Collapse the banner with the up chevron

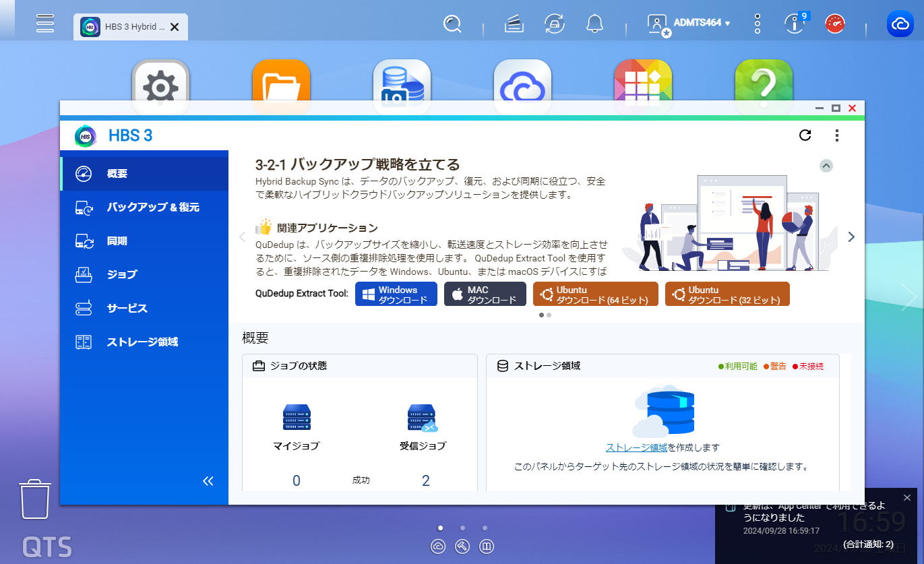[x=826, y=166]
